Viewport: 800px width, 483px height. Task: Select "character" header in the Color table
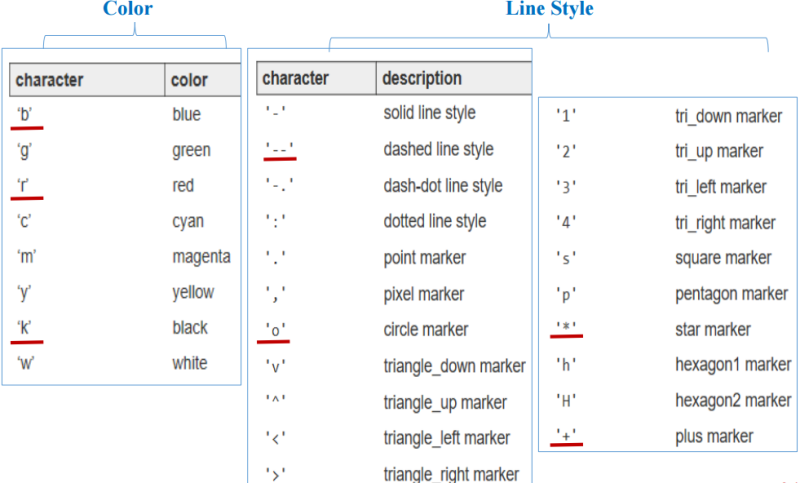[50, 80]
